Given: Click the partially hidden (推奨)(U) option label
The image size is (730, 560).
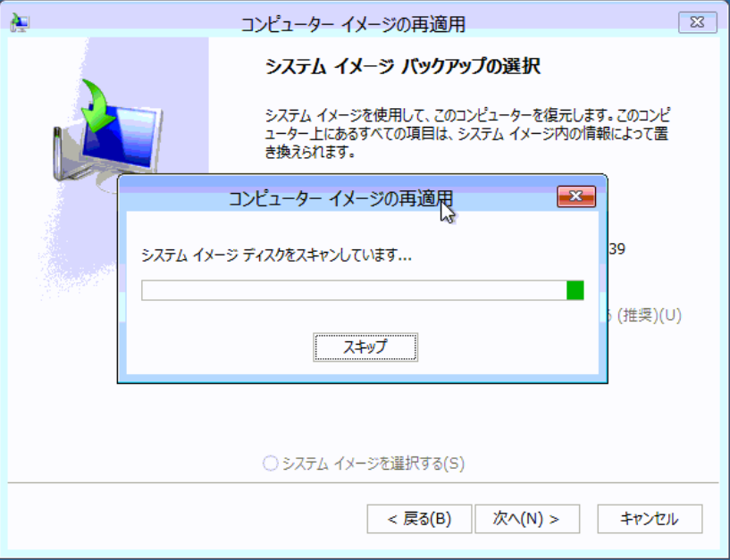Looking at the screenshot, I should 645,315.
